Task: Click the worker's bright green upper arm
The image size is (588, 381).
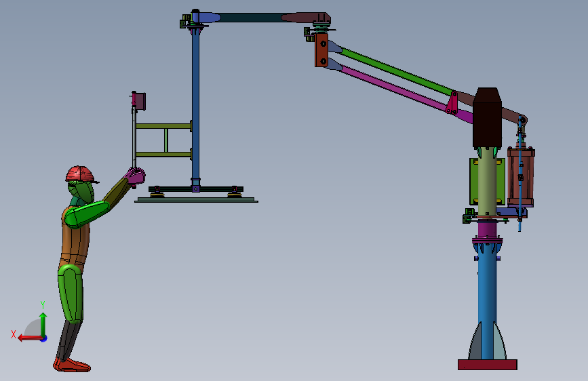Action: click(86, 214)
